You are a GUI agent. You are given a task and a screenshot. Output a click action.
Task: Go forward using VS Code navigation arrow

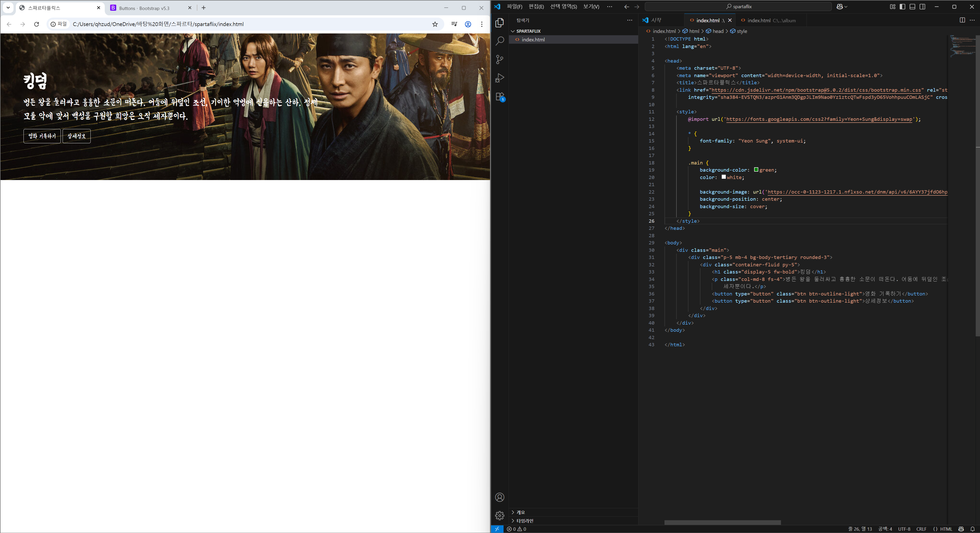[637, 6]
